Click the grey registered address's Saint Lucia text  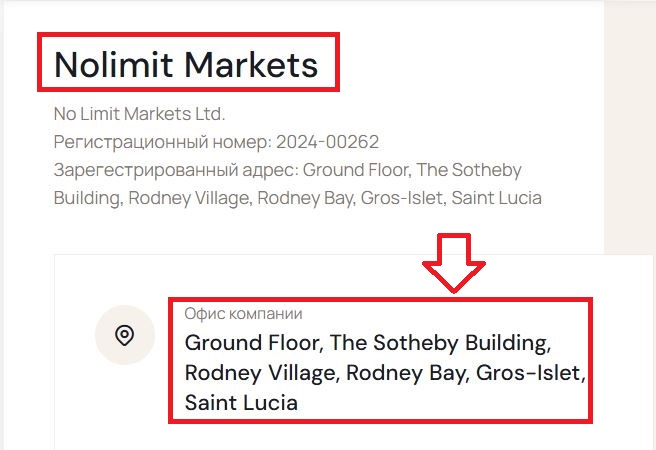[497, 198]
